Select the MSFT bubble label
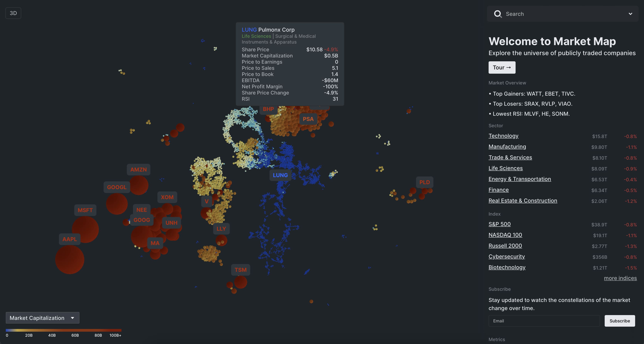Screen dimensions: 644x344 (x=85, y=210)
